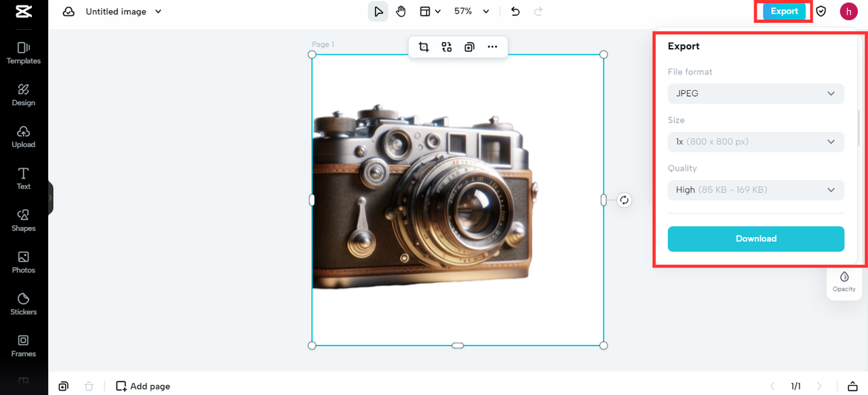This screenshot has height=395, width=868.
Task: Open the Size 1x dropdown
Action: 756,142
